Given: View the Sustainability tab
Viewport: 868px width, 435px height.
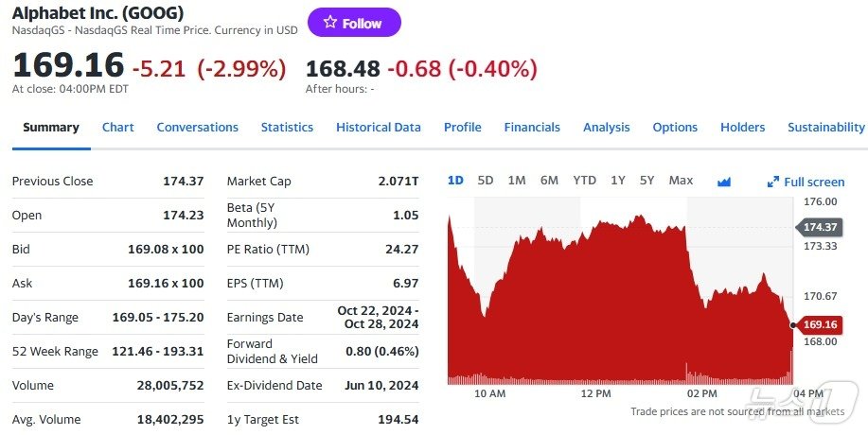Looking at the screenshot, I should pyautogui.click(x=825, y=128).
